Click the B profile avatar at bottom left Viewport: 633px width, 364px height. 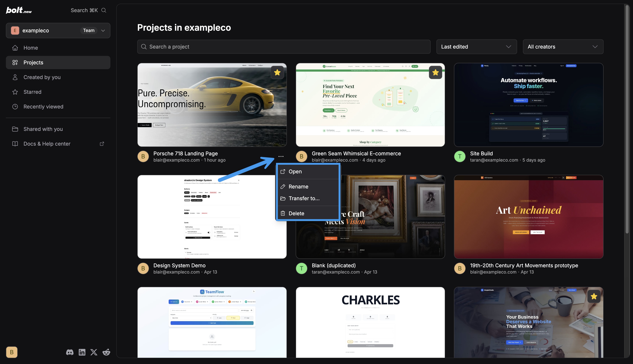pos(12,352)
